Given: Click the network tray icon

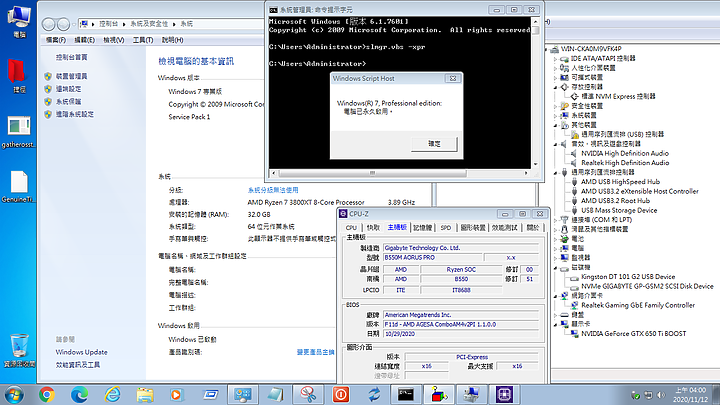Looking at the screenshot, I should click(648, 395).
